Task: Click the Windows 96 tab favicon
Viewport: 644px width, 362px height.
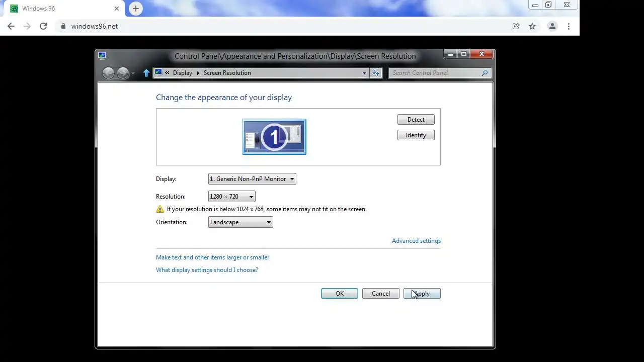Action: click(x=14, y=9)
